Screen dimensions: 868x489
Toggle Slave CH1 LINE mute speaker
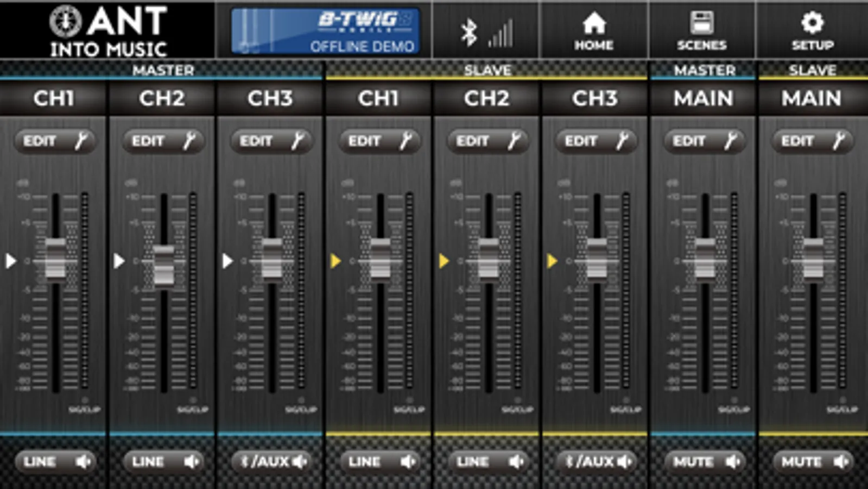pos(380,462)
